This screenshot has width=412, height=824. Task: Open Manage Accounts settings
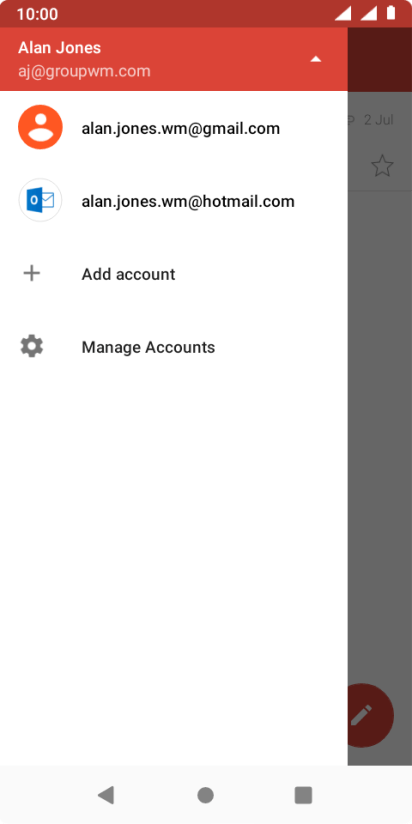pos(174,347)
